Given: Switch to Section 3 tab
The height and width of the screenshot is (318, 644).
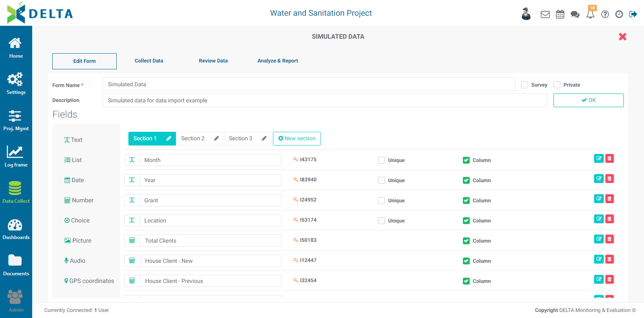Looking at the screenshot, I should coord(240,139).
